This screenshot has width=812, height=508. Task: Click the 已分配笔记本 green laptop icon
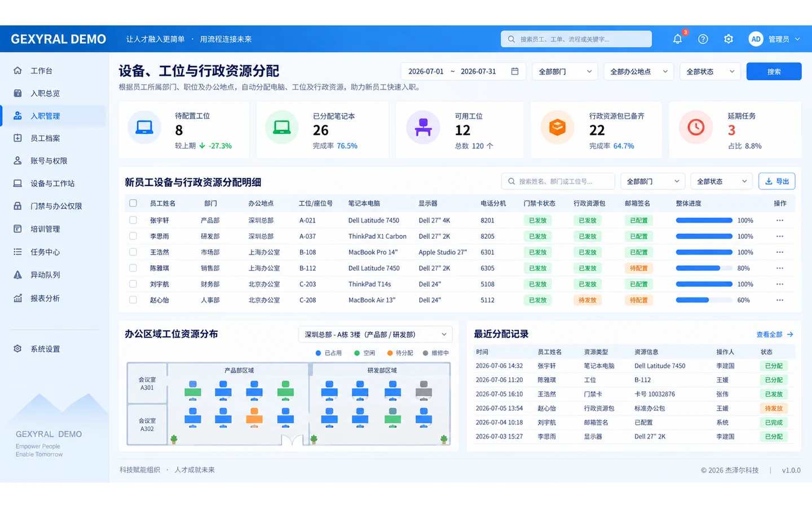(282, 128)
